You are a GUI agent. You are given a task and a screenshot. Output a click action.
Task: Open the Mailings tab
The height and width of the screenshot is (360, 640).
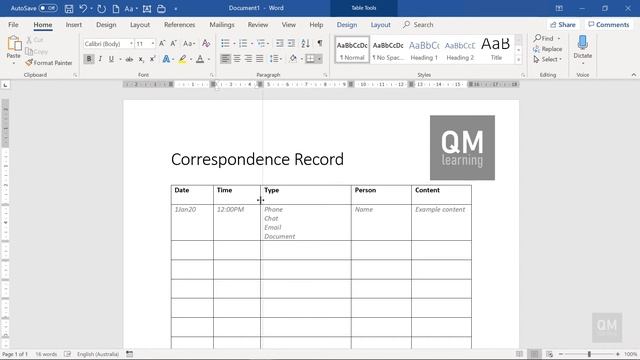point(222,25)
